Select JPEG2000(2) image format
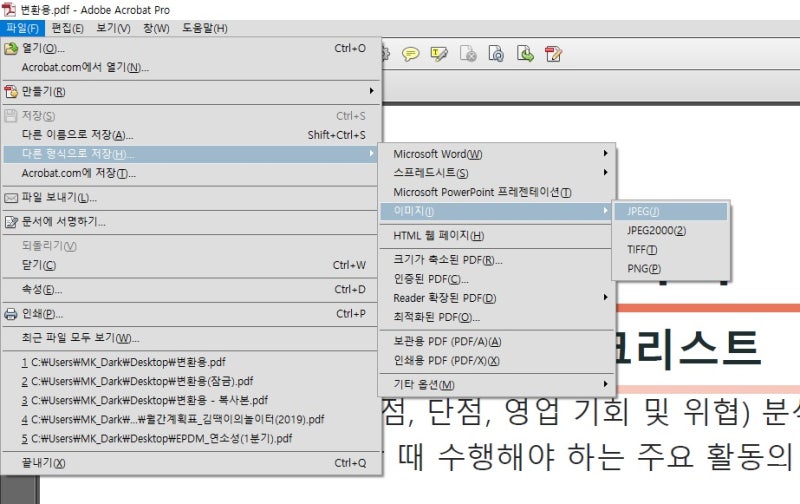The image size is (800, 504). tap(671, 231)
